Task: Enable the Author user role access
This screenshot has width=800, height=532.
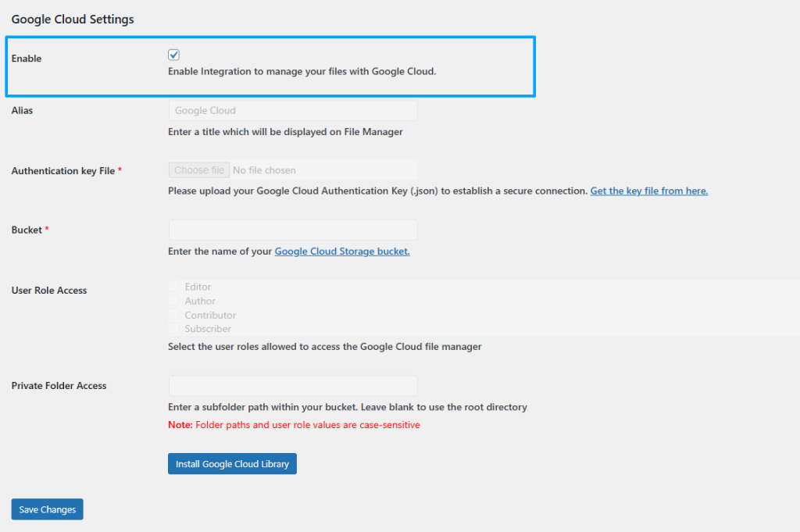Action: pyautogui.click(x=175, y=301)
